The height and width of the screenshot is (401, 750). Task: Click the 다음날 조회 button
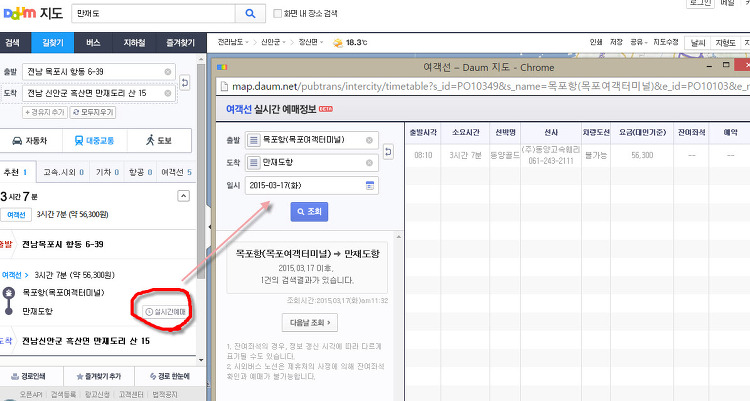[309, 322]
